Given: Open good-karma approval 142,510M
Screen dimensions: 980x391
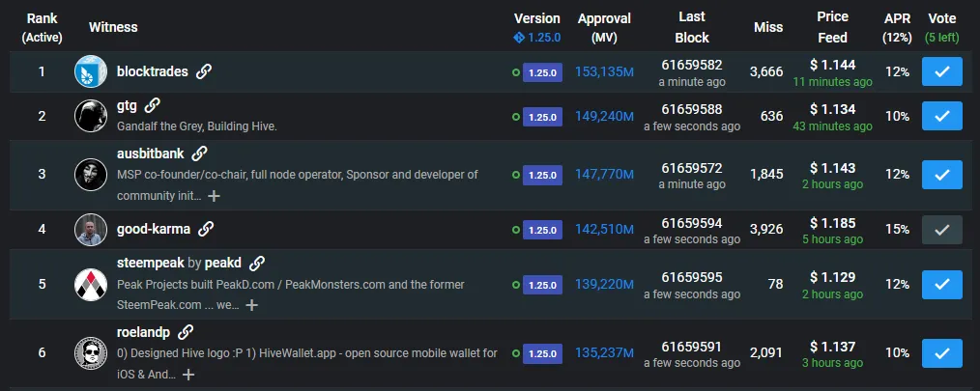Looking at the screenshot, I should click(604, 229).
